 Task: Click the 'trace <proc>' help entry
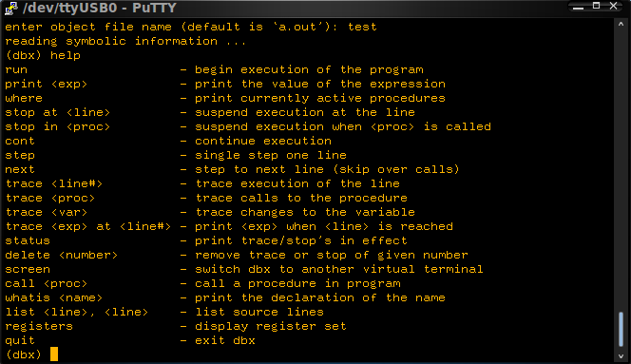(x=206, y=198)
